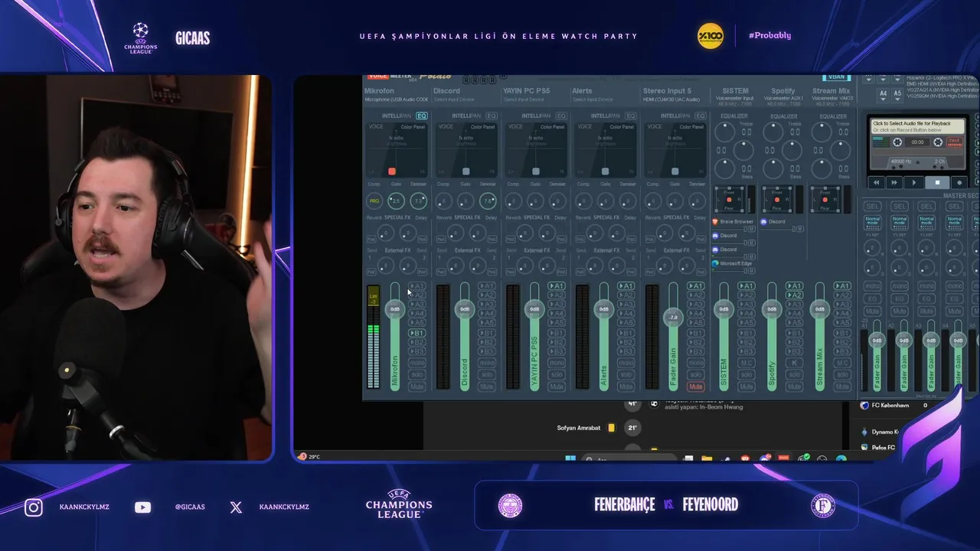Click red Intellipan handle in Mikrofon panel
This screenshot has width=980, height=551.
pos(392,171)
